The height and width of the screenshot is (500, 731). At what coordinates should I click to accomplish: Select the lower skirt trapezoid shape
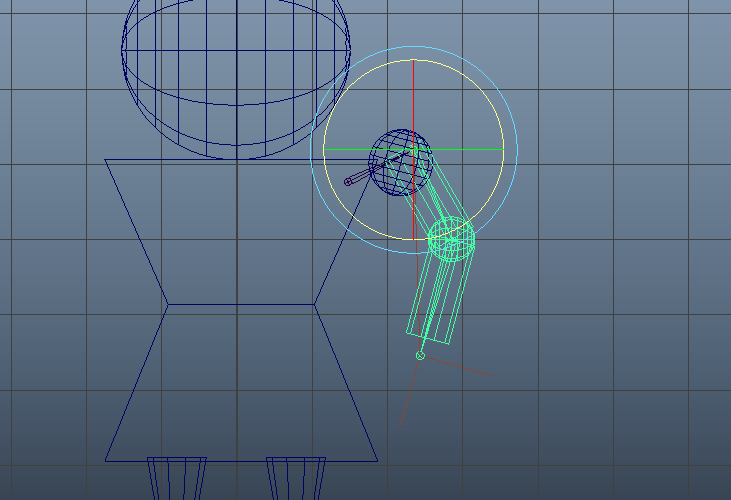(241, 383)
